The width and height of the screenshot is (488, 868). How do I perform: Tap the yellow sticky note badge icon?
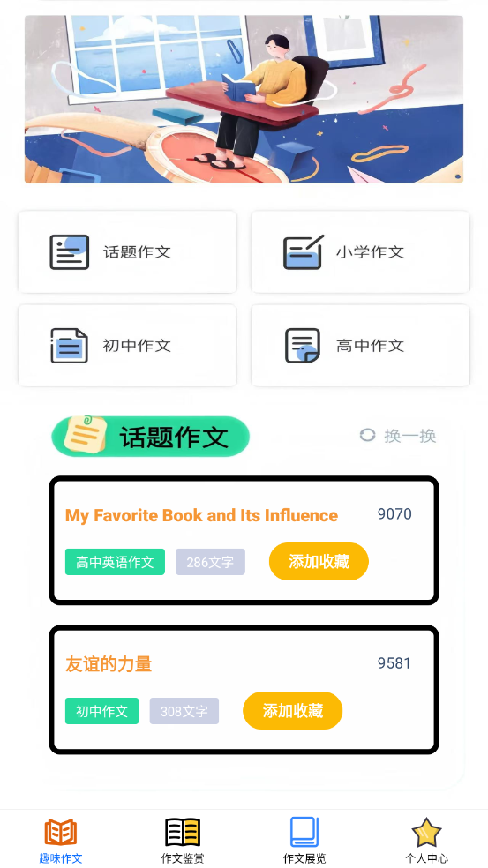click(x=85, y=435)
